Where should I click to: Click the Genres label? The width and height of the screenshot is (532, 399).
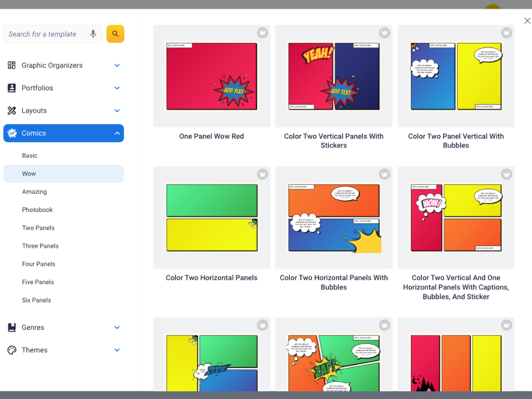[x=33, y=327]
